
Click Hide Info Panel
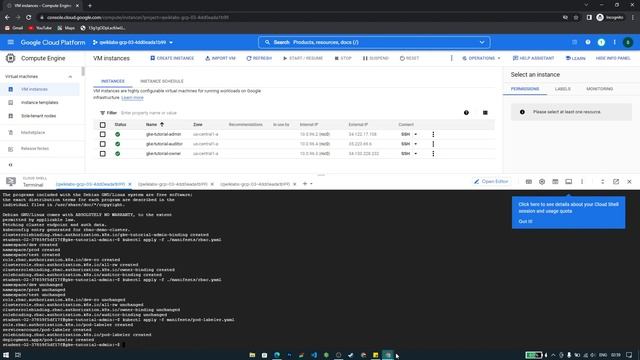coord(613,58)
